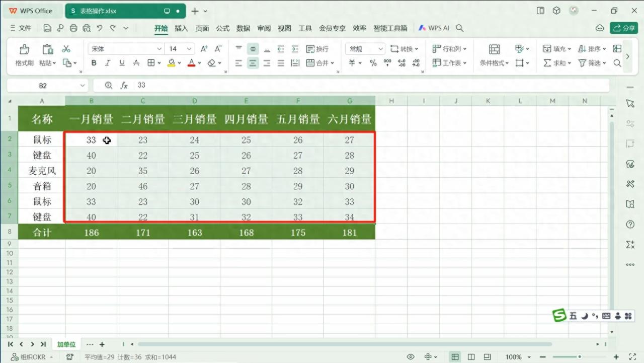Click the Print Preview icon

pos(87,28)
